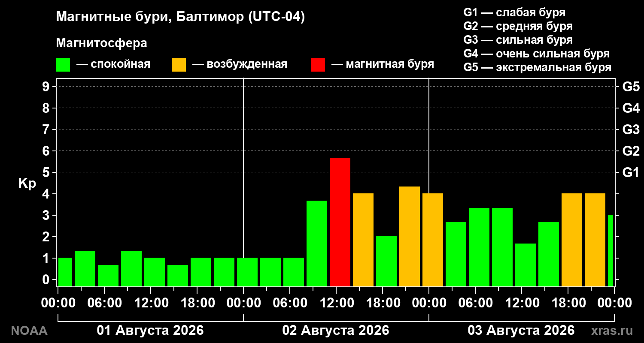The image size is (644, 343).
Task: Click the 'Магнитосфера' subtitle
Action: point(101,43)
